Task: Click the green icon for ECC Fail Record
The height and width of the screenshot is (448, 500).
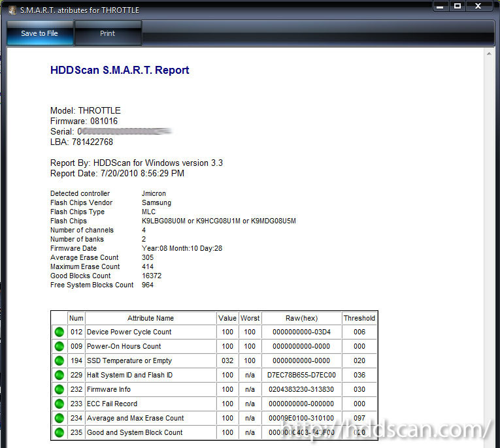Action: click(59, 404)
